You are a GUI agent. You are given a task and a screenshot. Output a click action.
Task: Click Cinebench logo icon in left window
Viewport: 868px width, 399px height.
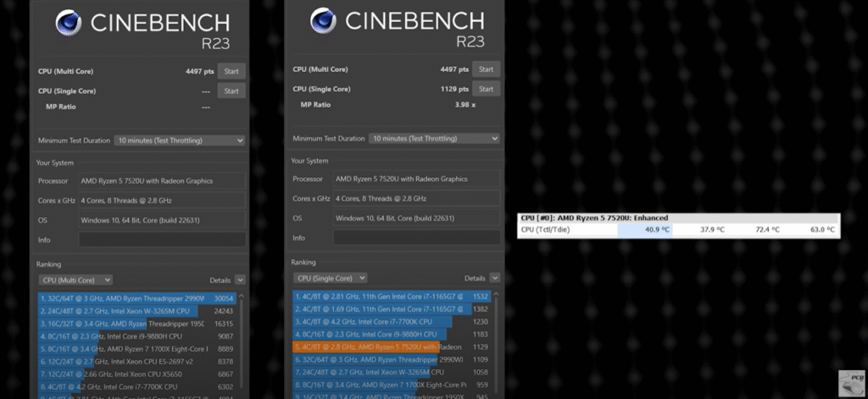click(69, 22)
